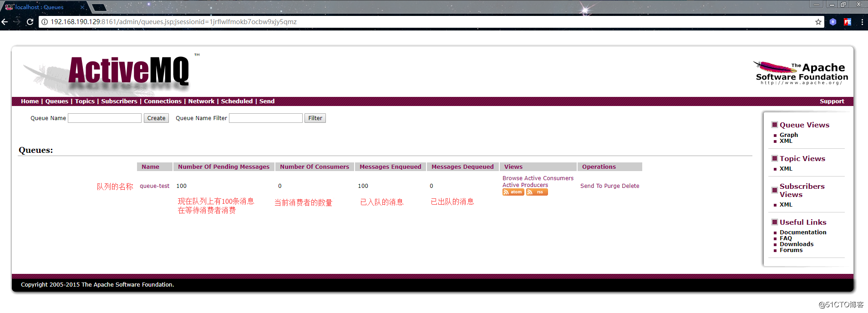The image size is (868, 313).
Task: Sort by Messages Enqueued header
Action: tap(390, 167)
